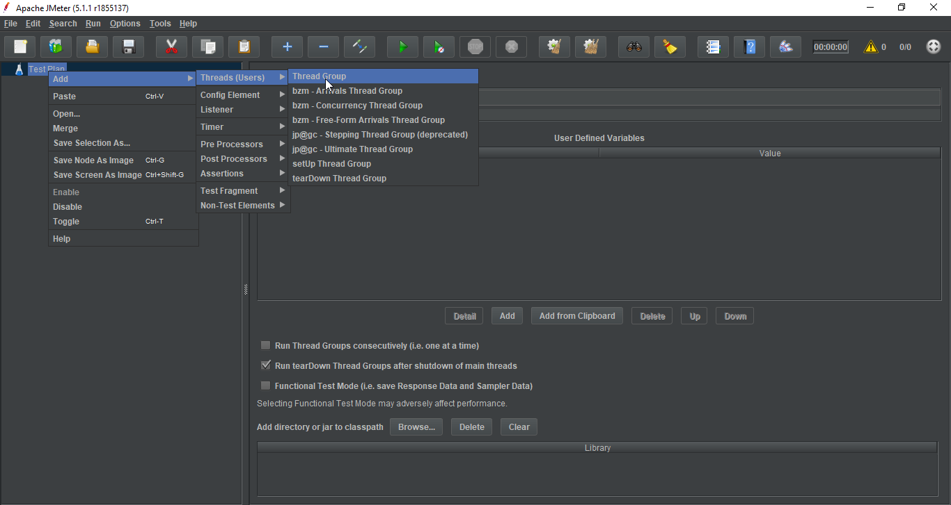
Task: Click the Value column header
Action: [769, 153]
